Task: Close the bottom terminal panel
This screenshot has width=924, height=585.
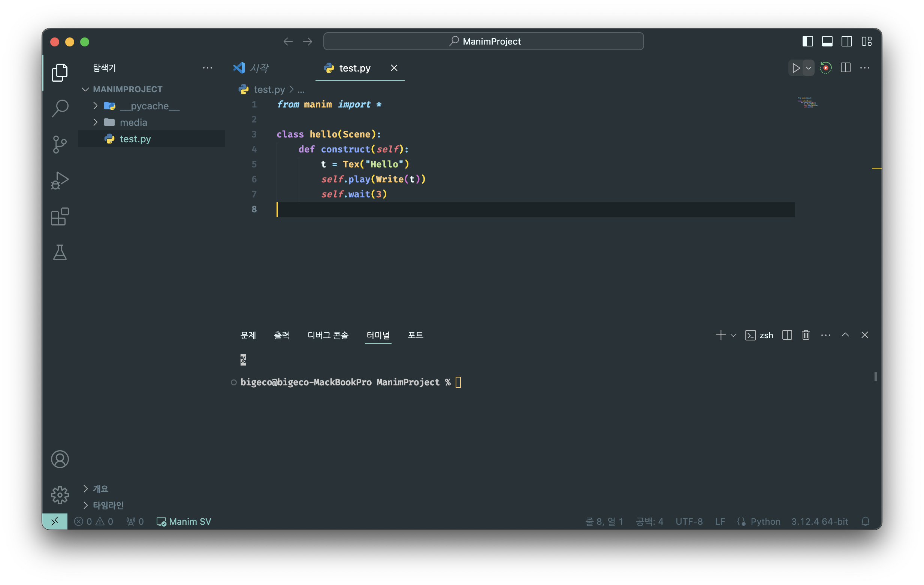Action: tap(864, 335)
